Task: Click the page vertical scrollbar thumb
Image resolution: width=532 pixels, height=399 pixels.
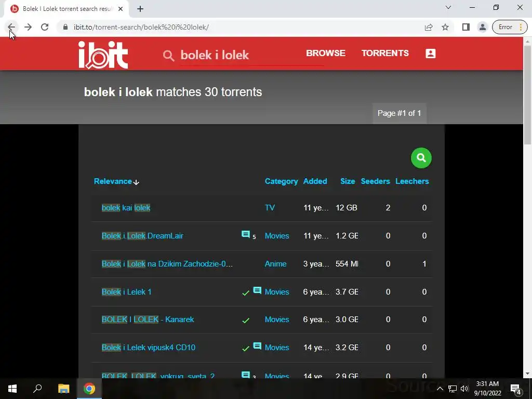Action: coord(527,95)
